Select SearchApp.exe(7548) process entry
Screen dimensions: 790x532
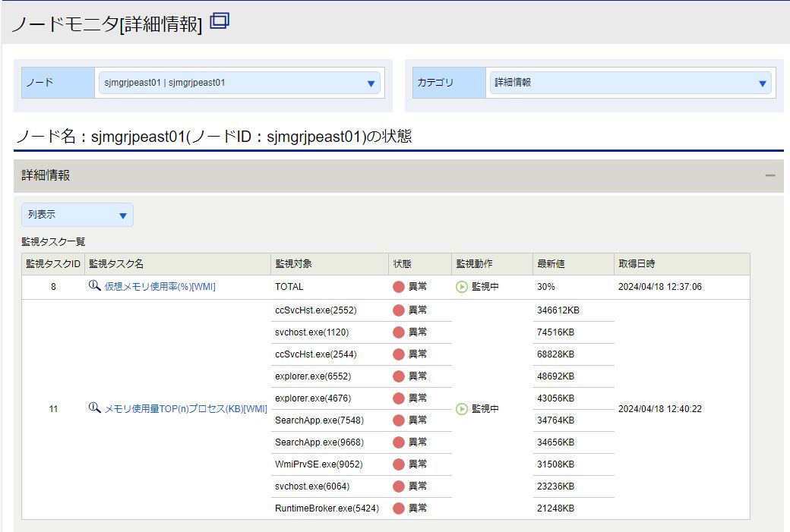(320, 420)
